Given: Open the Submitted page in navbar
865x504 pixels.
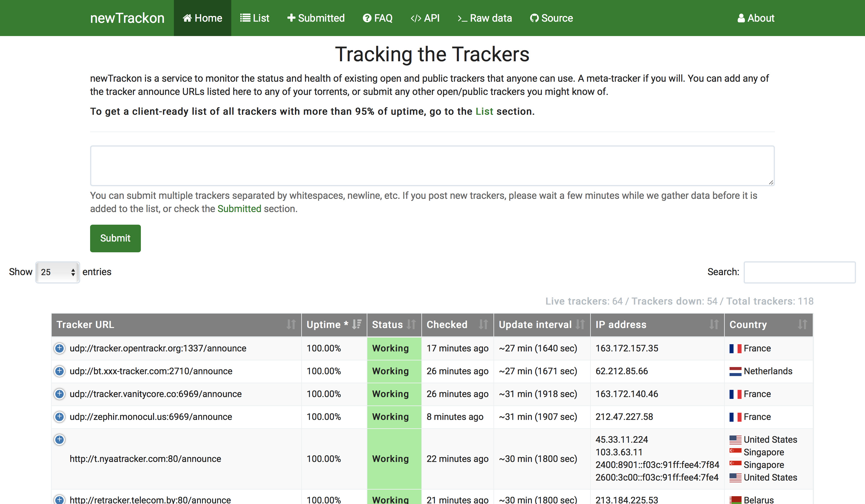Looking at the screenshot, I should (x=316, y=18).
